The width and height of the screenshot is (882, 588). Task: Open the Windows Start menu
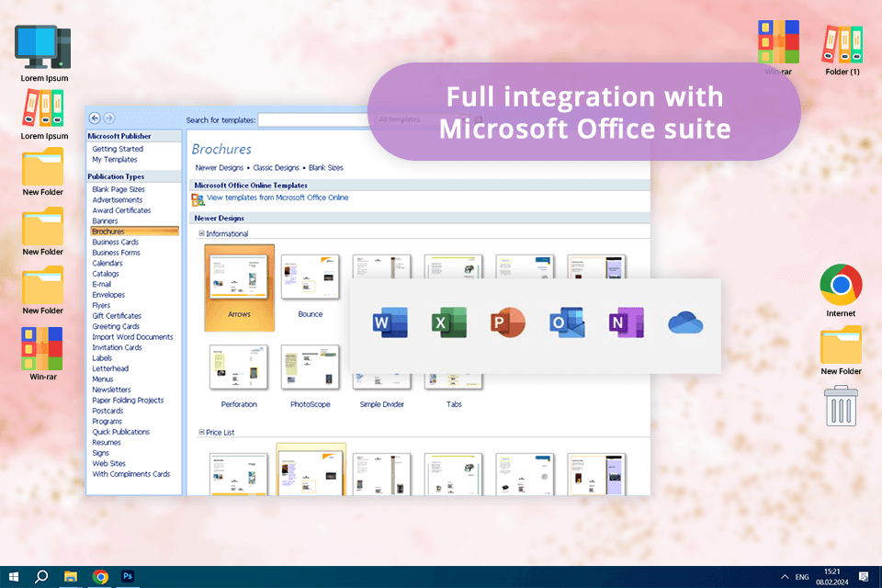(14, 577)
